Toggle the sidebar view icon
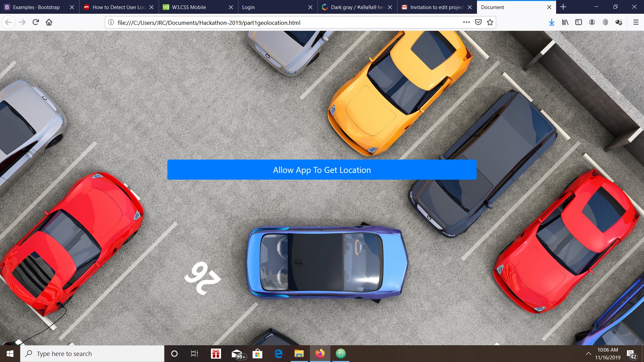 pos(579,22)
